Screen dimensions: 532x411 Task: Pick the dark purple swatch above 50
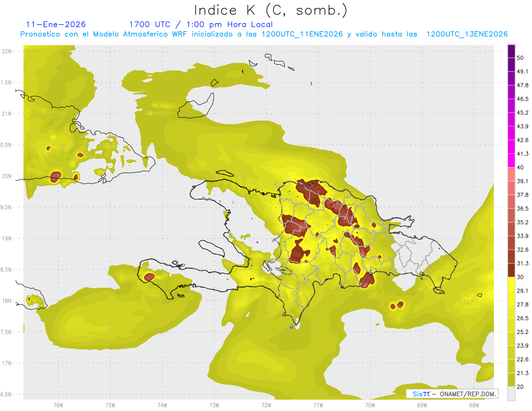[x=511, y=51]
